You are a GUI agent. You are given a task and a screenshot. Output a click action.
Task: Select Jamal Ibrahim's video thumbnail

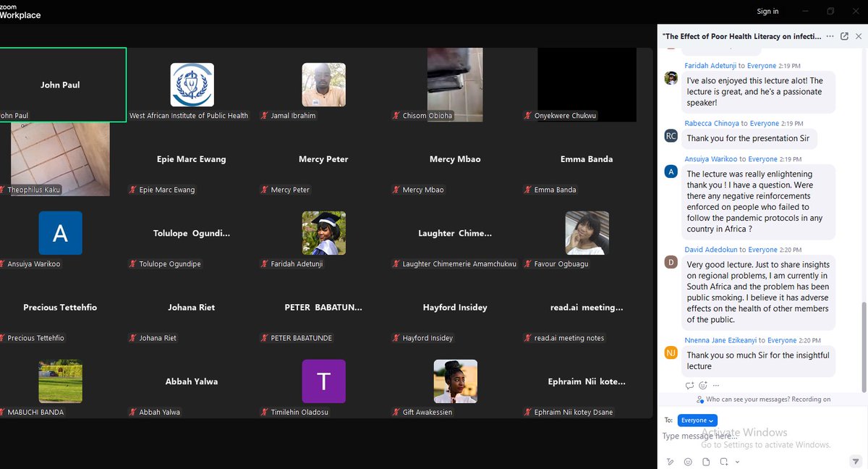(x=323, y=85)
